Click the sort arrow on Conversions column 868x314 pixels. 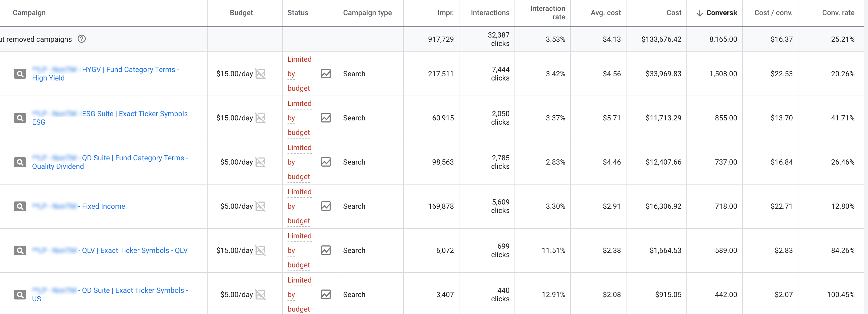pyautogui.click(x=699, y=13)
